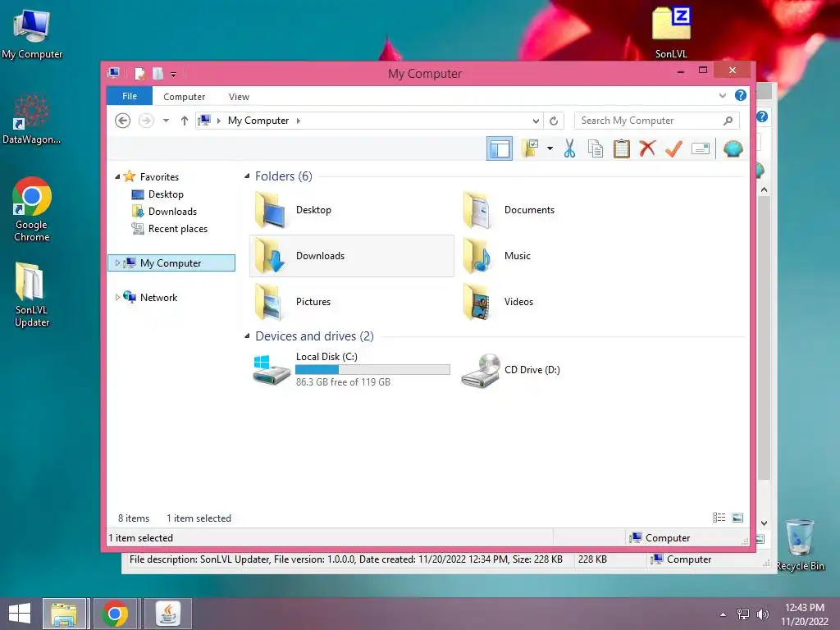Click the quick access Properties icon in titlebar
Viewport: 840px width, 630px height.
[x=139, y=73]
